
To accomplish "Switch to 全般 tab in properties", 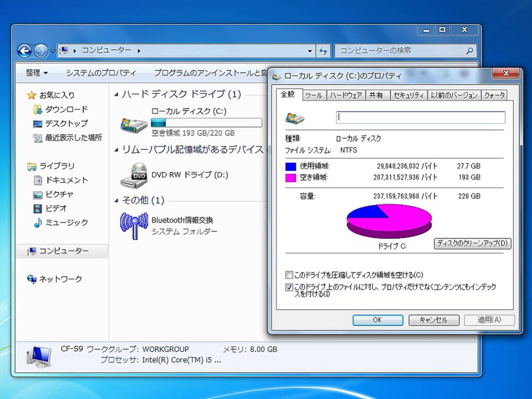I will tap(289, 95).
